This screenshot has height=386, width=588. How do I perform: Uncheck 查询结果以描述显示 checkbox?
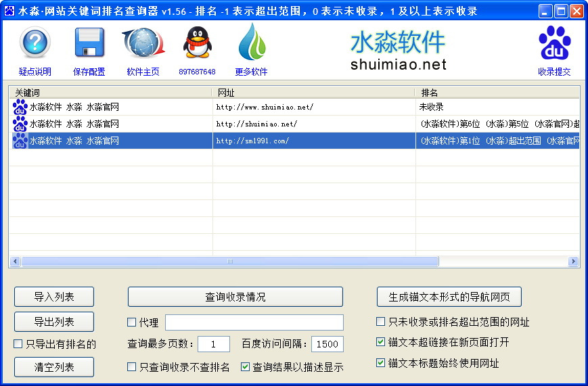245,366
